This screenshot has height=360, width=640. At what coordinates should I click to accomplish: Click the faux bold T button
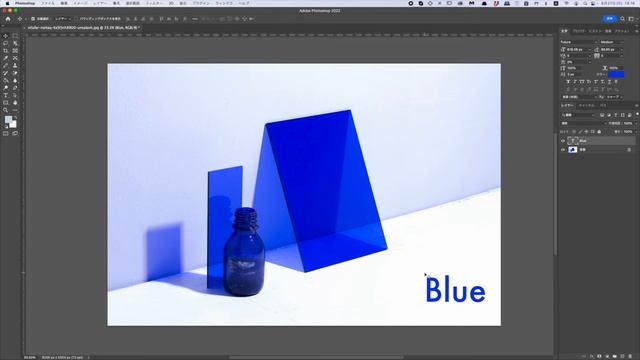568,82
